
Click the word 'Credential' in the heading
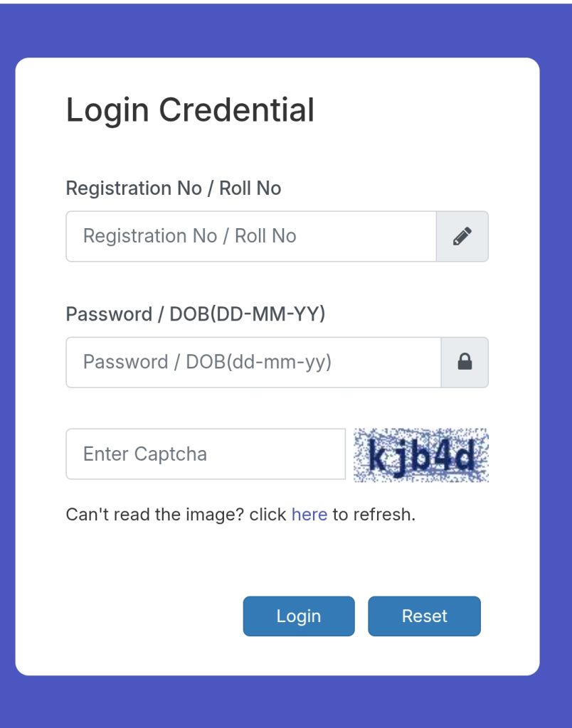point(236,110)
